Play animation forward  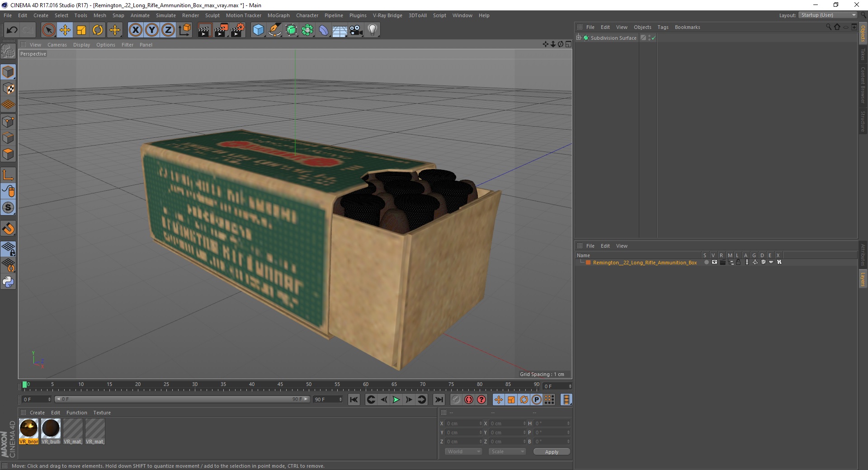(396, 399)
